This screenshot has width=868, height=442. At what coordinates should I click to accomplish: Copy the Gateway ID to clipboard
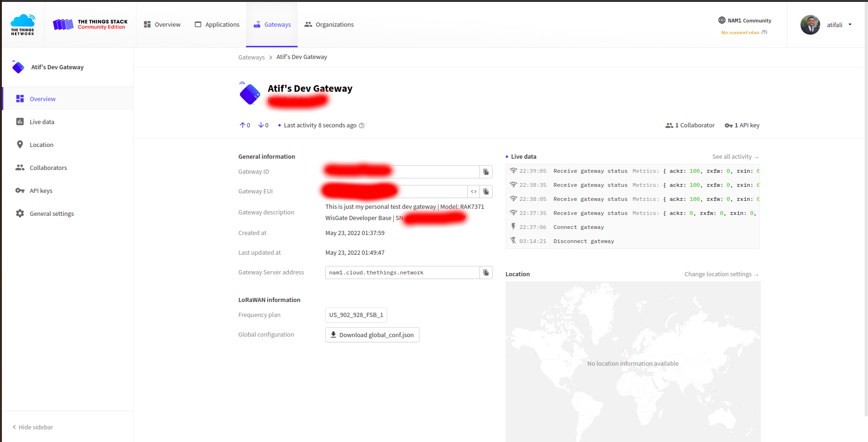486,172
